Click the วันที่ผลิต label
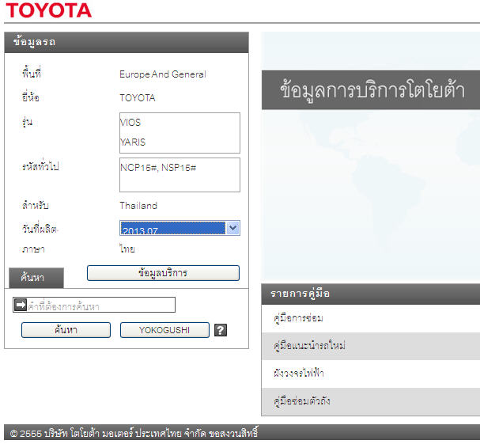Viewport: 480px width, 448px height. pos(40,229)
